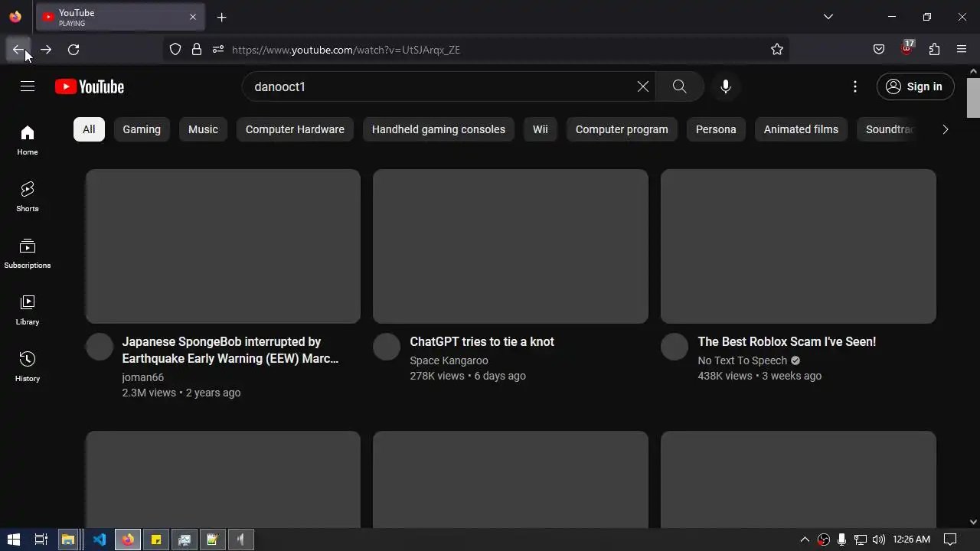Open The Best Roblox Scam I've Seen title
This screenshot has width=980, height=551.
click(x=786, y=341)
